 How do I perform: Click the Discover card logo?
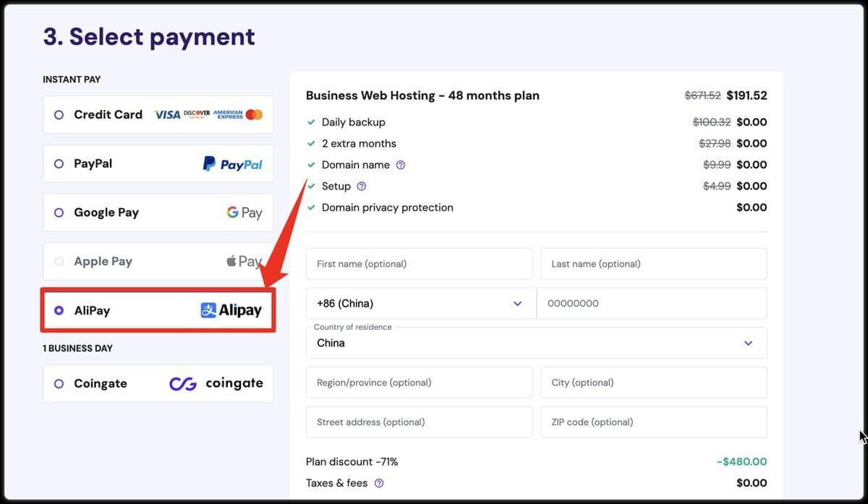pyautogui.click(x=197, y=114)
